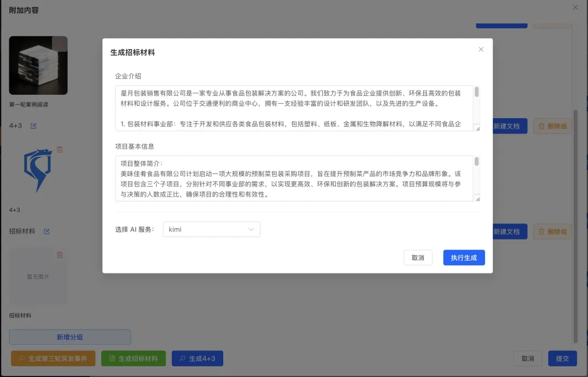Click into the 项目基本信息 text area
Image resolution: width=588 pixels, height=377 pixels.
[x=295, y=179]
